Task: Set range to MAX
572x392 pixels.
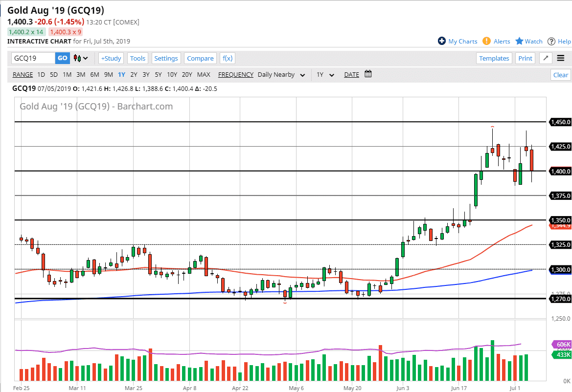Action: 204,75
